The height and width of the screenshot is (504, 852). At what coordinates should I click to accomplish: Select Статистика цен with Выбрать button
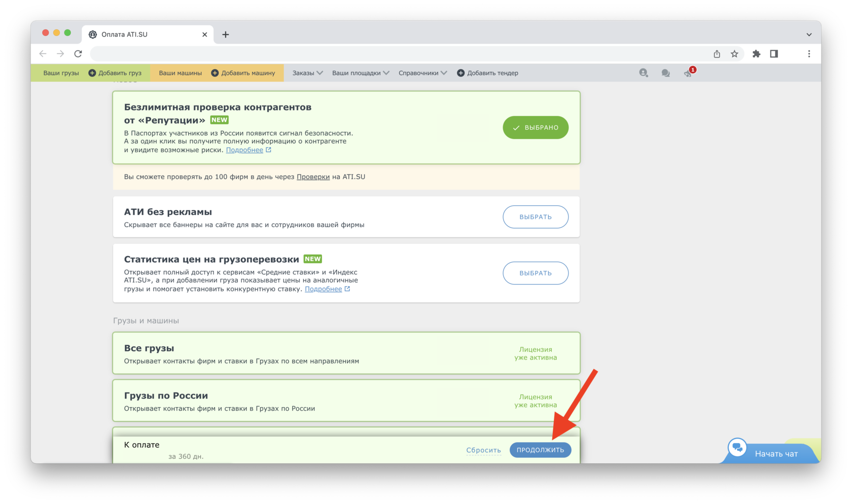pos(536,273)
